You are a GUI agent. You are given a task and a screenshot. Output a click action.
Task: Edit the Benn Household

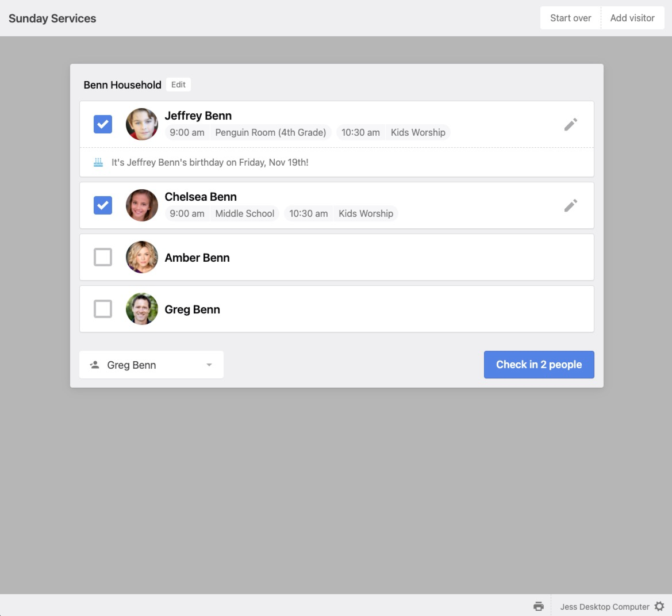click(x=178, y=85)
